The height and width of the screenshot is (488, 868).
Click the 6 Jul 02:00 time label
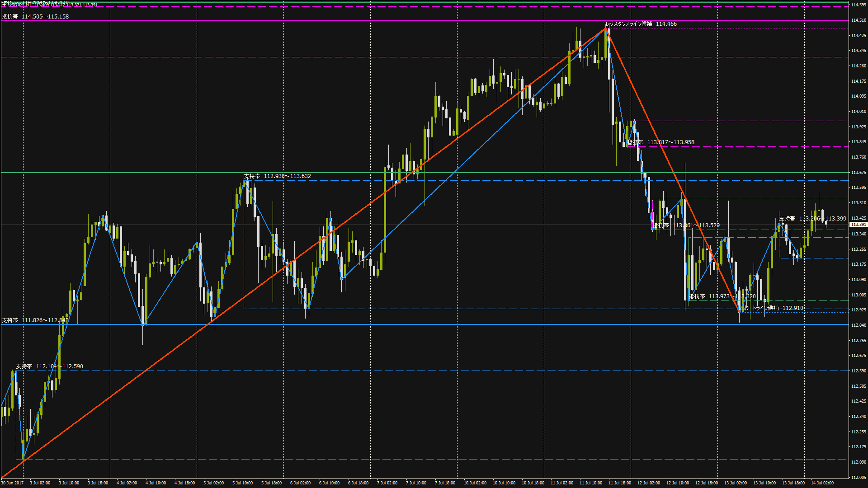click(x=300, y=483)
